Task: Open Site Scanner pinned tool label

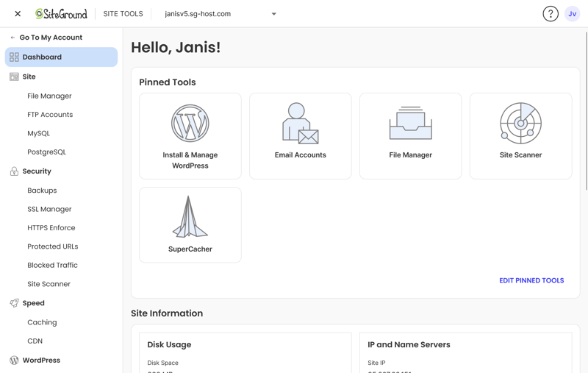Action: tap(521, 155)
